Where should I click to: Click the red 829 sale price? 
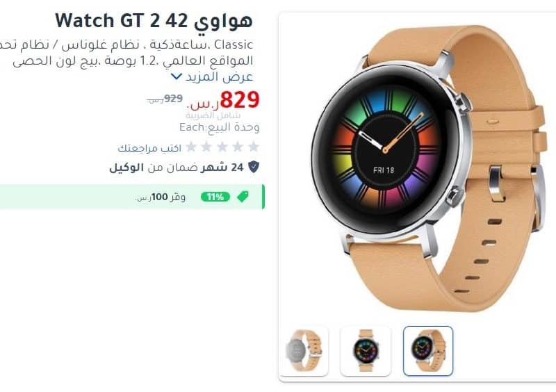[240, 99]
